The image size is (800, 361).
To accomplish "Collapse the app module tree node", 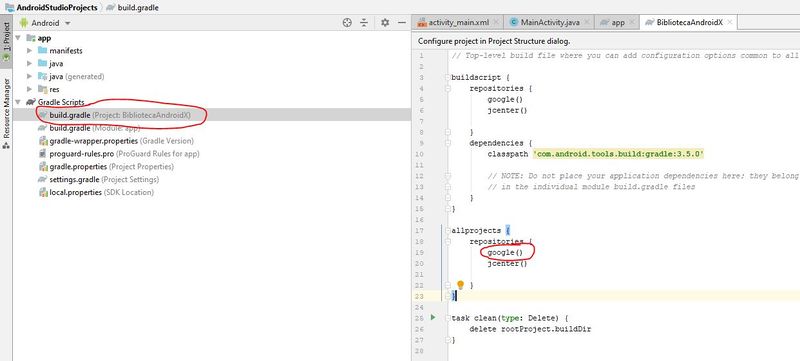I will coord(18,38).
